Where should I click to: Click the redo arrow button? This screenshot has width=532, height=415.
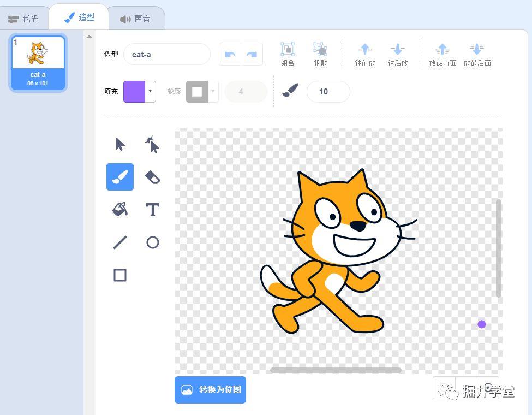[252, 55]
